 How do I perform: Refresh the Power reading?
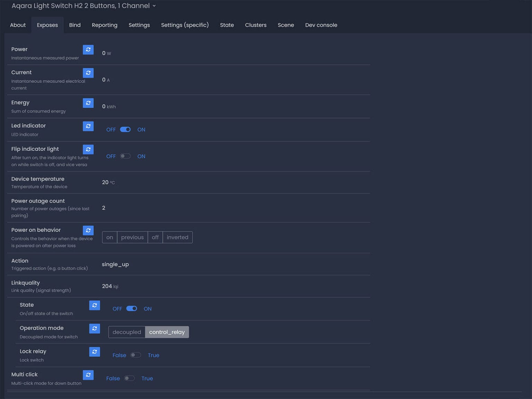click(x=88, y=50)
